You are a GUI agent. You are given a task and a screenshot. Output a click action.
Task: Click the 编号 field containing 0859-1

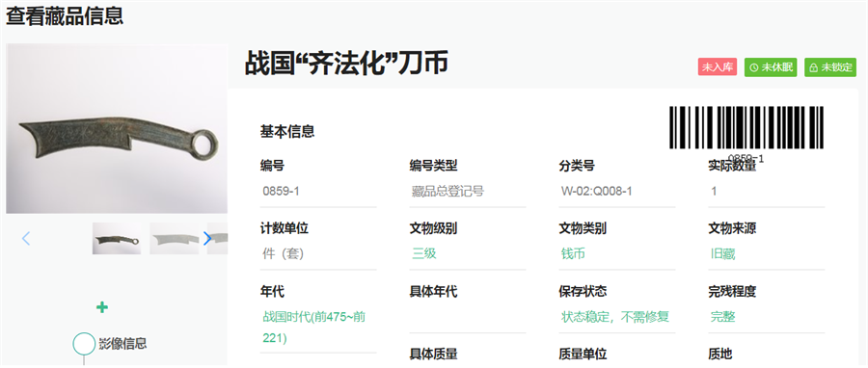pos(318,192)
